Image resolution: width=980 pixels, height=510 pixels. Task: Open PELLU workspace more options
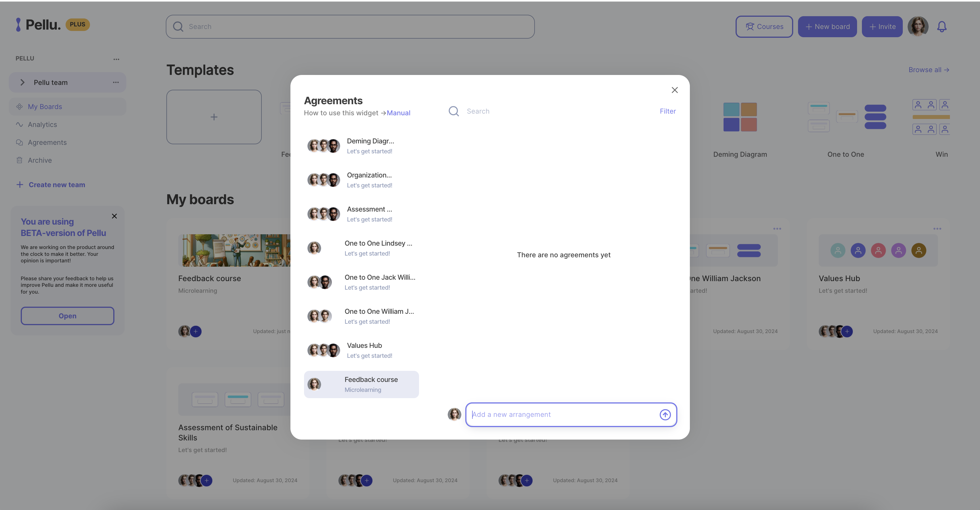(116, 59)
